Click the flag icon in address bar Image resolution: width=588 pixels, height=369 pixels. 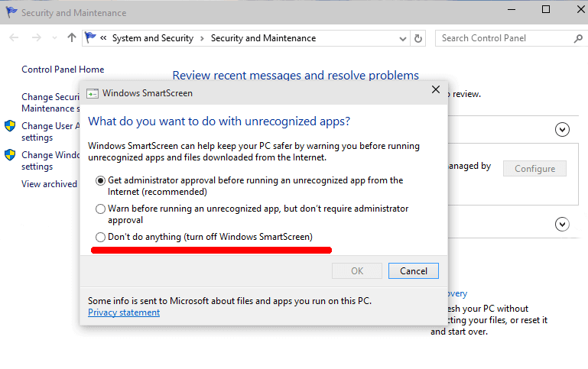pos(90,37)
